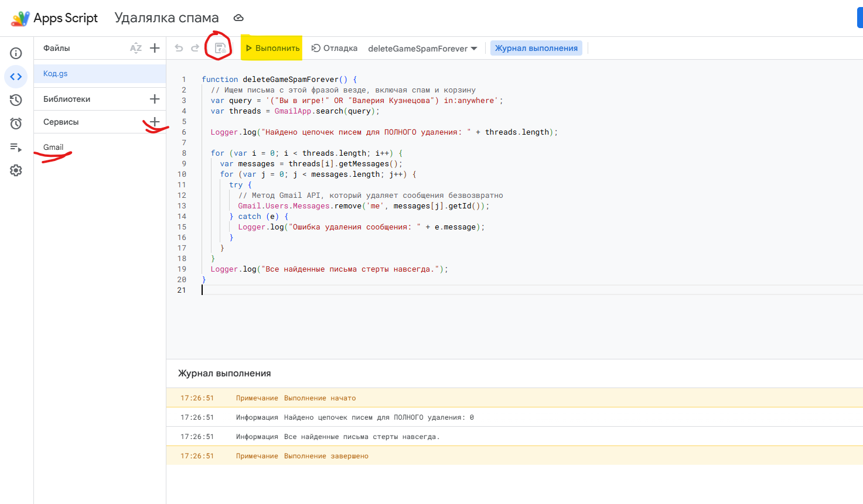Open the Overview info icon in sidebar
The height and width of the screenshot is (504, 863).
tap(16, 53)
